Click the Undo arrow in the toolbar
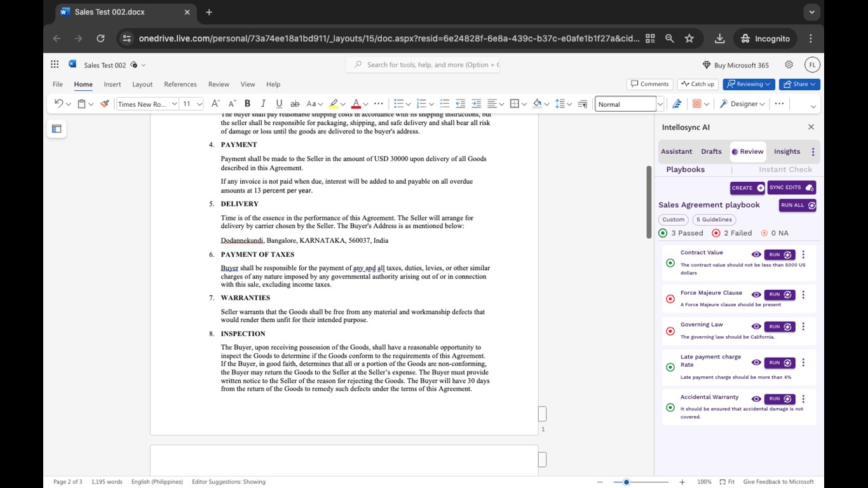 click(58, 104)
